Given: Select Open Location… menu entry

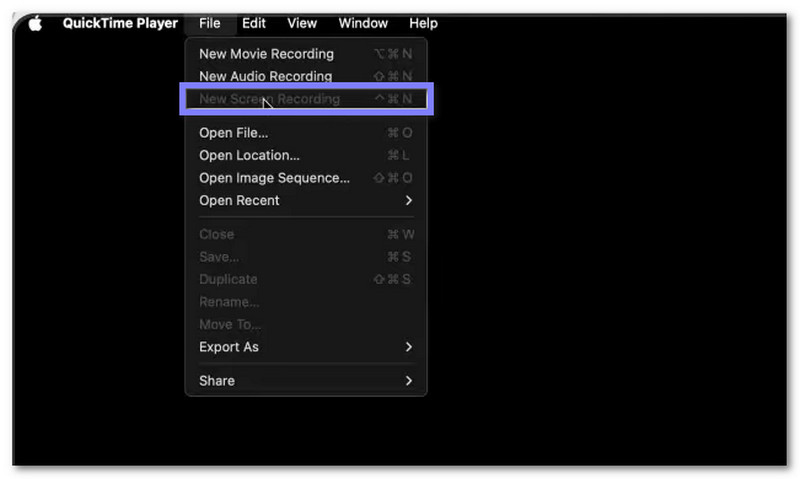Looking at the screenshot, I should coord(306,155).
